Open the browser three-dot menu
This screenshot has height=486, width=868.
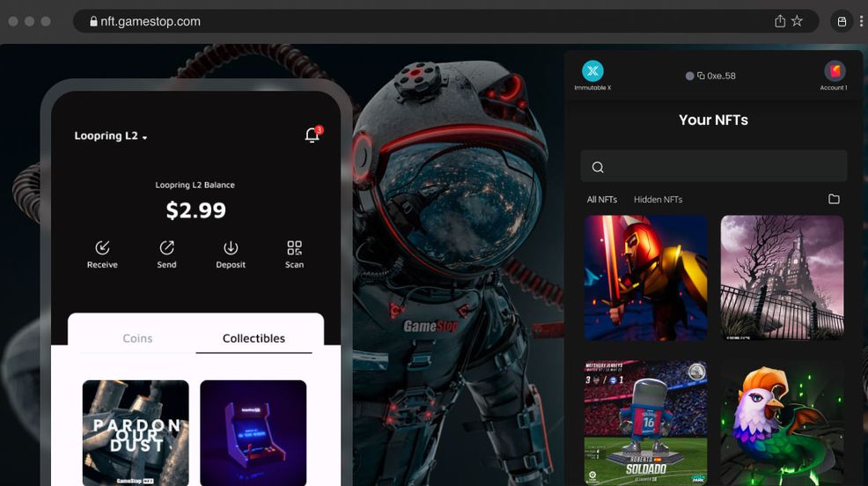click(x=861, y=22)
